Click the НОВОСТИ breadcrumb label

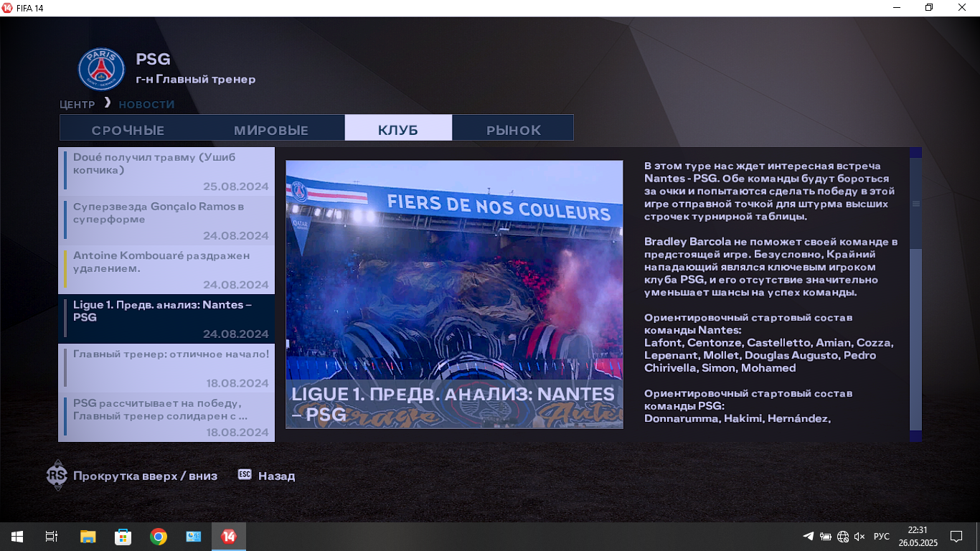pos(146,104)
